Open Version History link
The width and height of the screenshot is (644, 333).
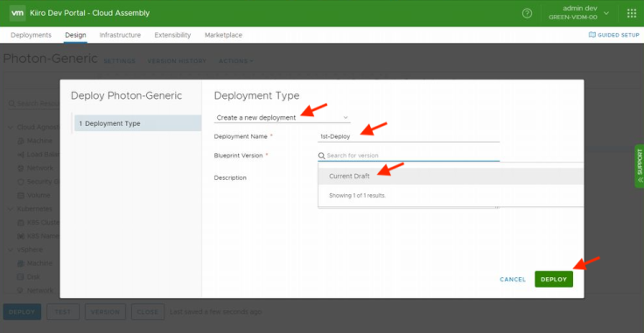click(177, 61)
